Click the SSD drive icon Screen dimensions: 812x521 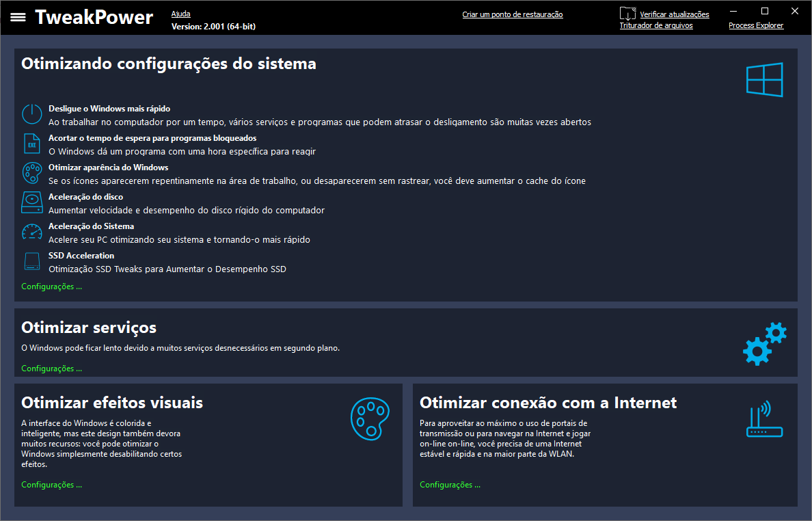click(31, 261)
